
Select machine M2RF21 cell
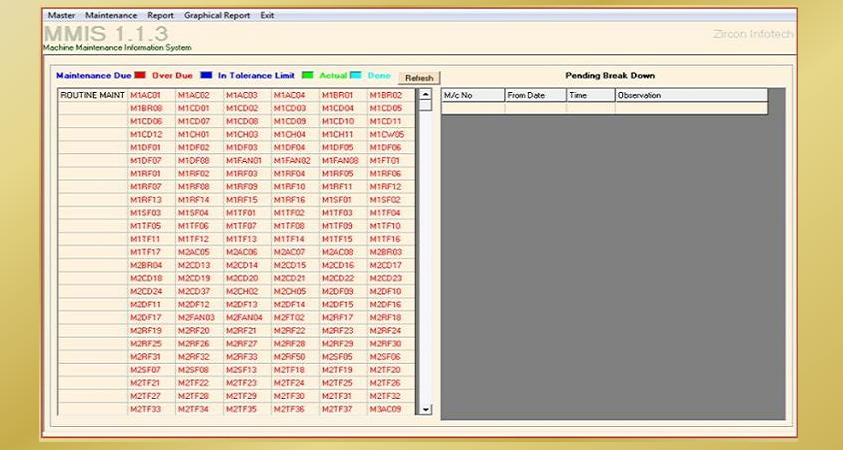click(x=247, y=330)
